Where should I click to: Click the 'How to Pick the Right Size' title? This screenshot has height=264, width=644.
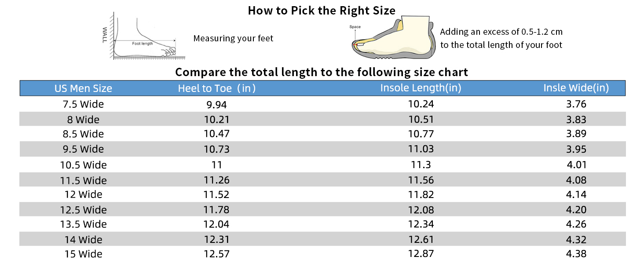tap(322, 11)
